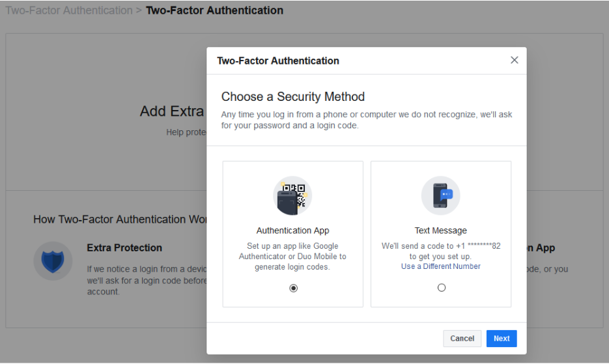
Task: Click the Add Extra heading behind the dialog
Action: point(172,111)
